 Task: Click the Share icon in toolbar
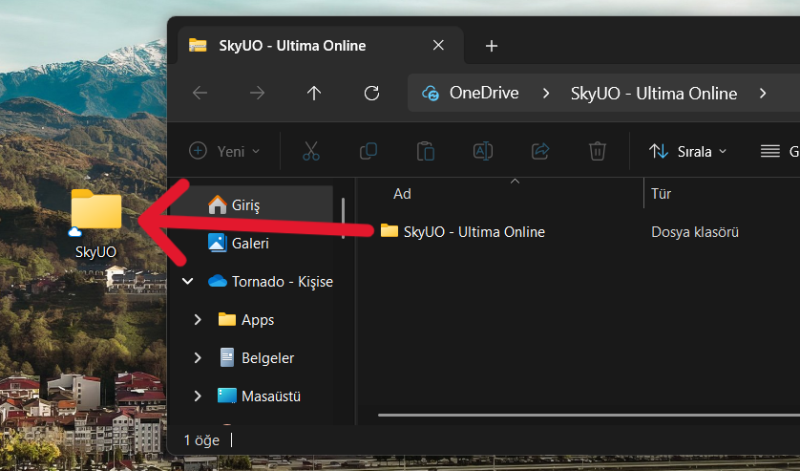click(540, 152)
